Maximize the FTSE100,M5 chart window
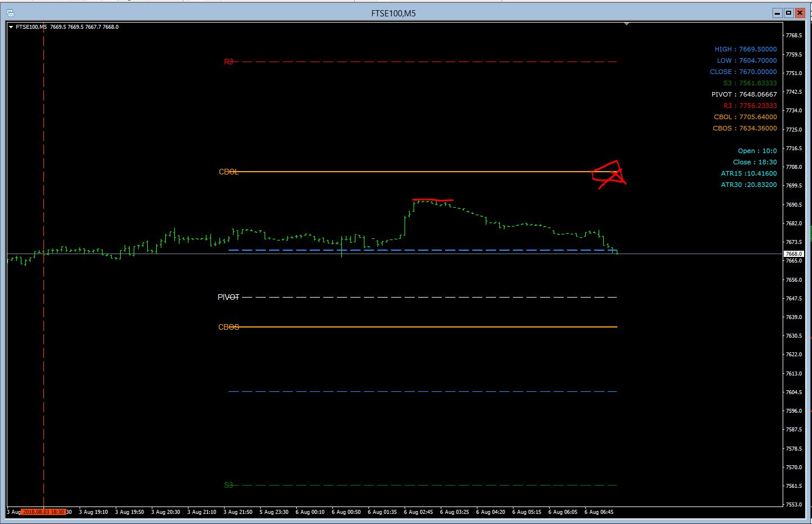Image resolution: width=812 pixels, height=524 pixels. click(x=788, y=12)
